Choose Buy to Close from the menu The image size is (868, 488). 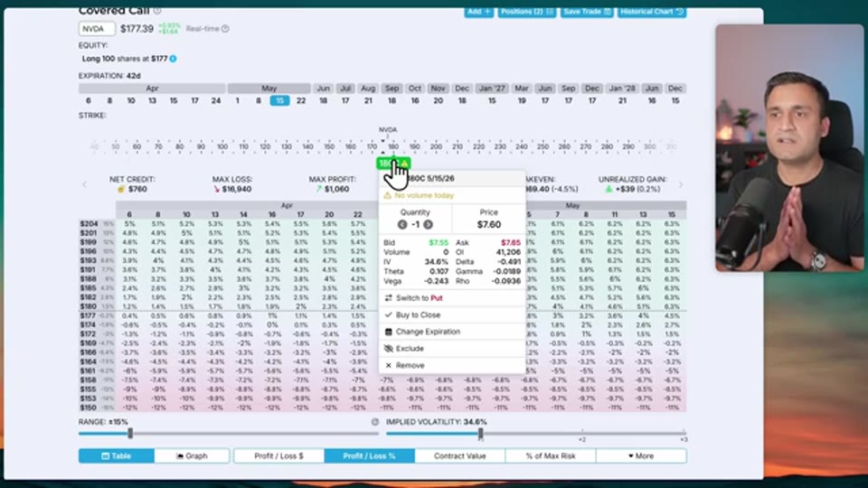(x=452, y=314)
